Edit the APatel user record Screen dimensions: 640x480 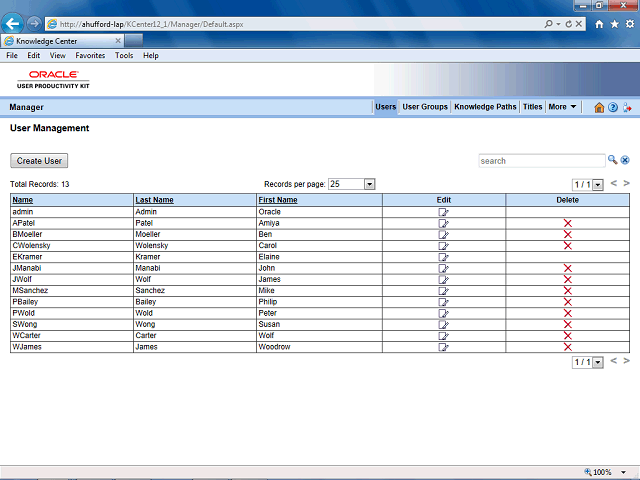coord(443,223)
